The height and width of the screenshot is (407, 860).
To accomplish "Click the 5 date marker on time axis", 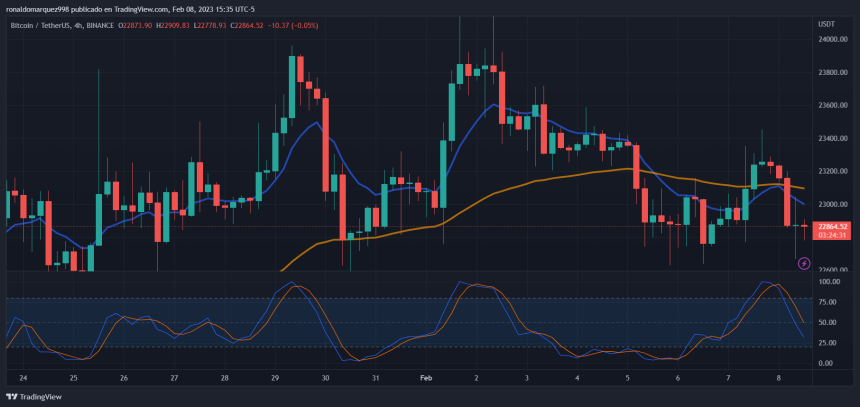I will [628, 379].
